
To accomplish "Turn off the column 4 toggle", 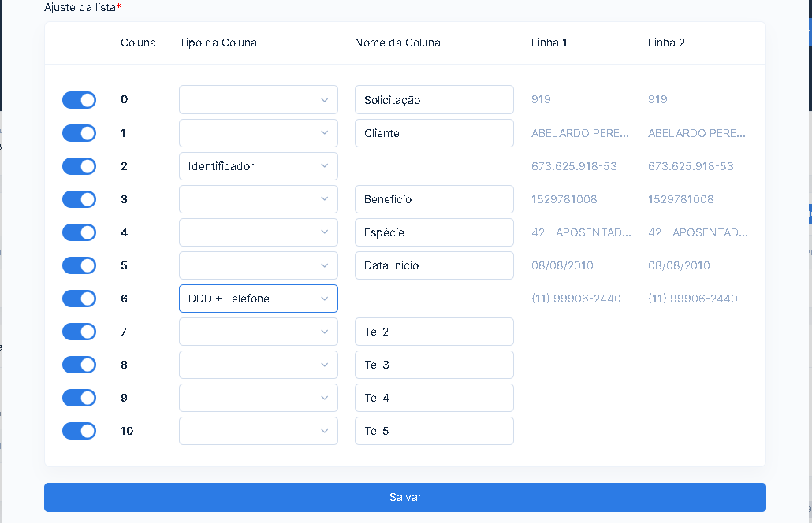I will coord(80,232).
